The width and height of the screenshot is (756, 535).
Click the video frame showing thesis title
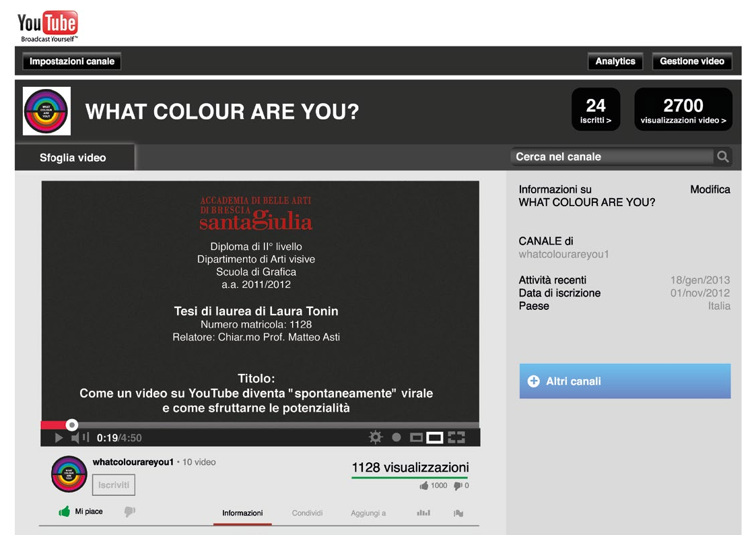pyautogui.click(x=261, y=301)
